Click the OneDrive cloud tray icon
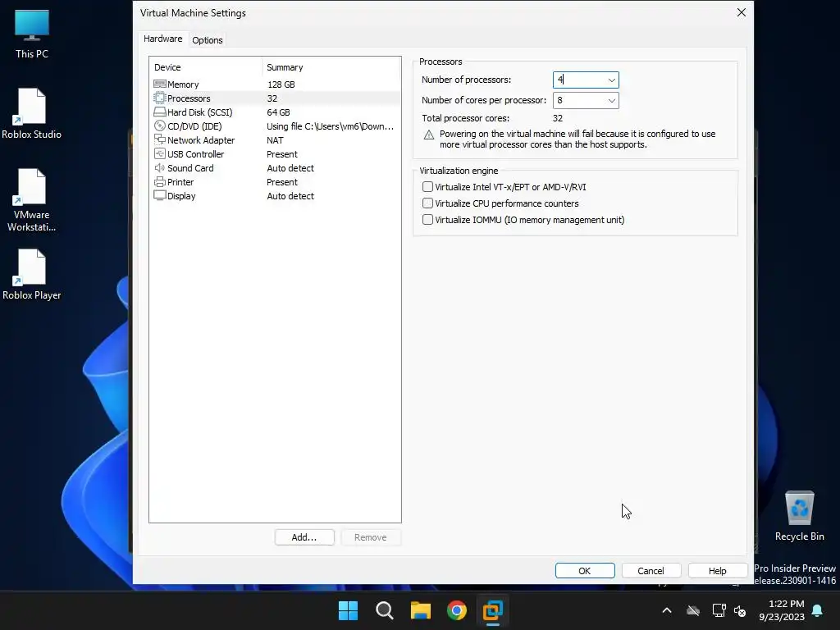This screenshot has width=840, height=630. tap(693, 610)
